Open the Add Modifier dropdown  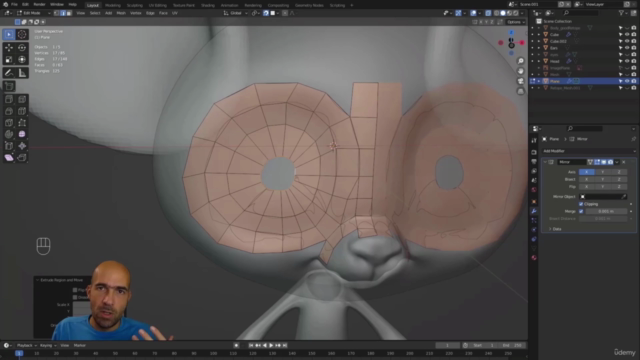tap(589, 151)
